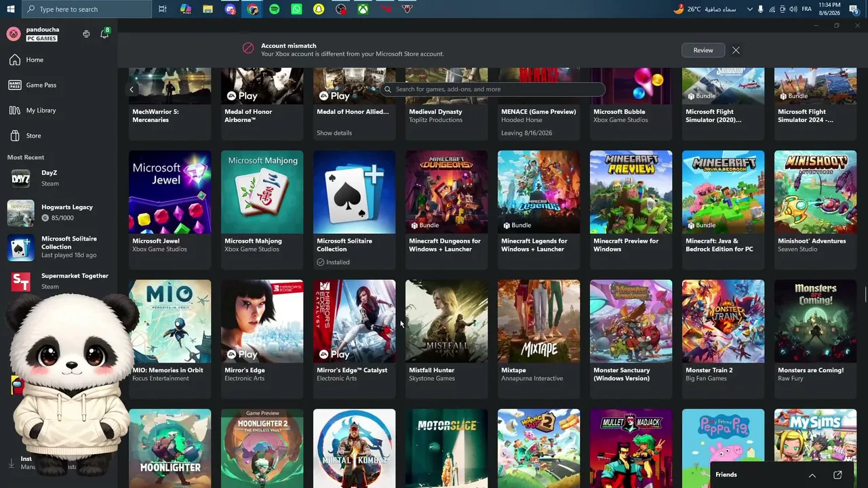The width and height of the screenshot is (868, 488).
Task: Open the Action Center notifications icon
Action: point(854,9)
